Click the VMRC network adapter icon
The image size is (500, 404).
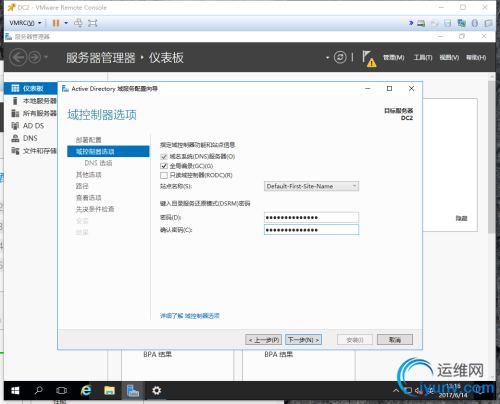pyautogui.click(x=462, y=23)
